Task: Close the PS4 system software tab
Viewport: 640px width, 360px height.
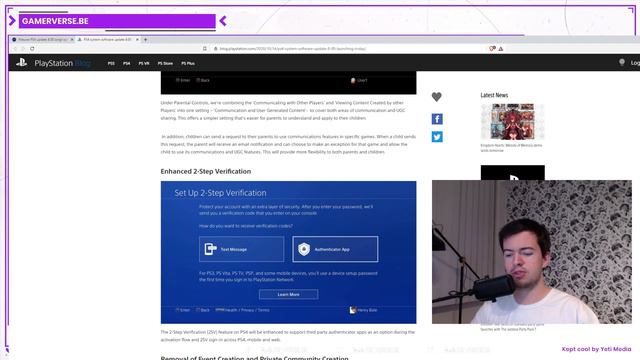Action: [137, 40]
